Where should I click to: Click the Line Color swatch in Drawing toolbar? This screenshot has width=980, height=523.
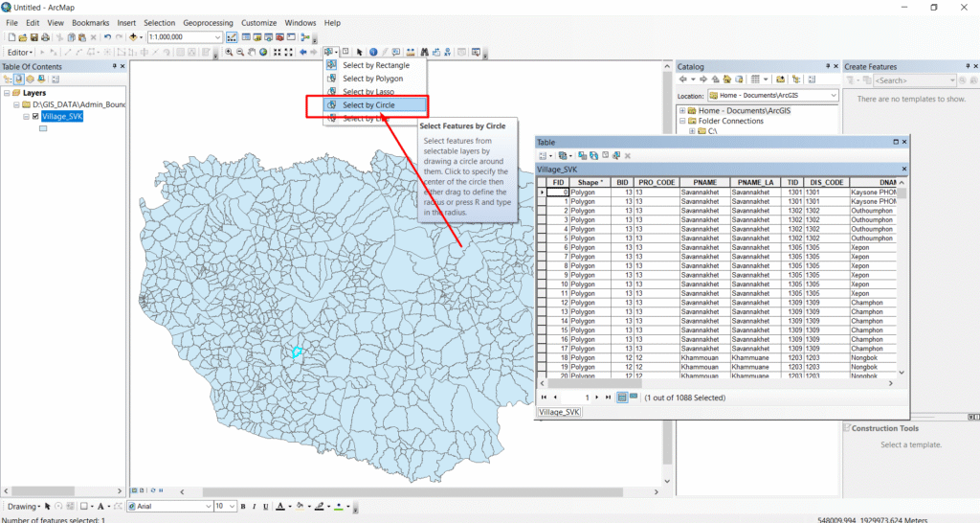320,507
